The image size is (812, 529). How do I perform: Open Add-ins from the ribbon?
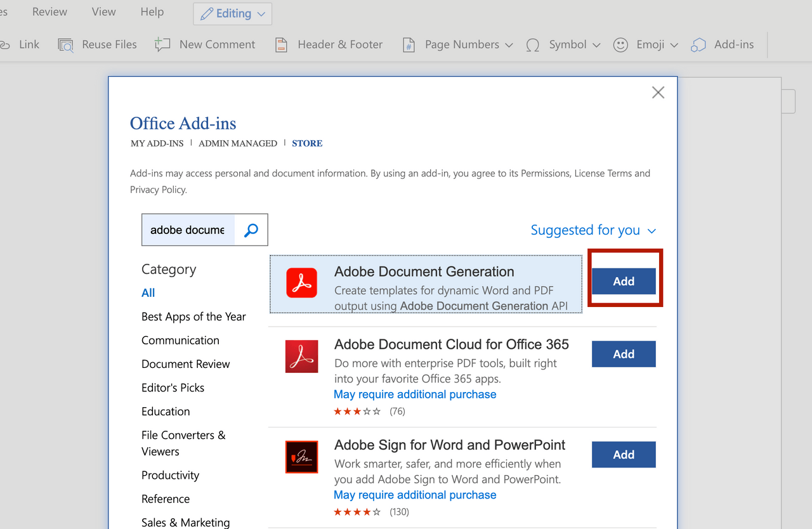point(723,44)
